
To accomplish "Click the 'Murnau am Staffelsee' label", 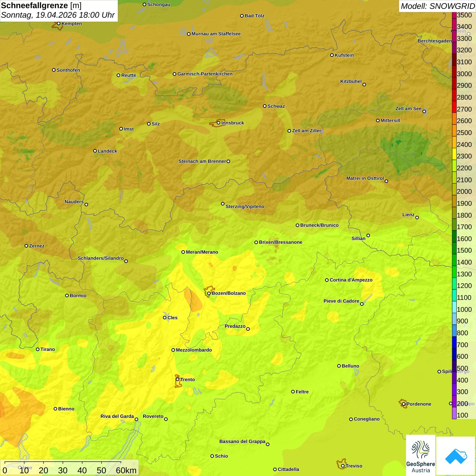I will pyautogui.click(x=216, y=34).
